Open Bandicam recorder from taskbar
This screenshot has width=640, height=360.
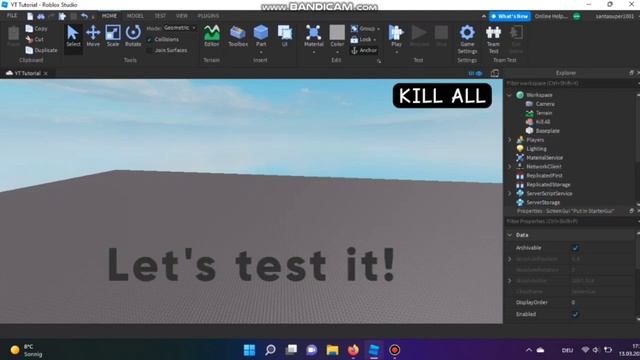click(x=395, y=350)
